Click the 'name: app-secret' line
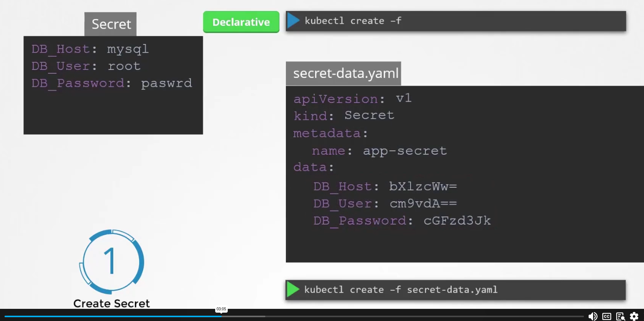This screenshot has height=321, width=644. [x=379, y=151]
